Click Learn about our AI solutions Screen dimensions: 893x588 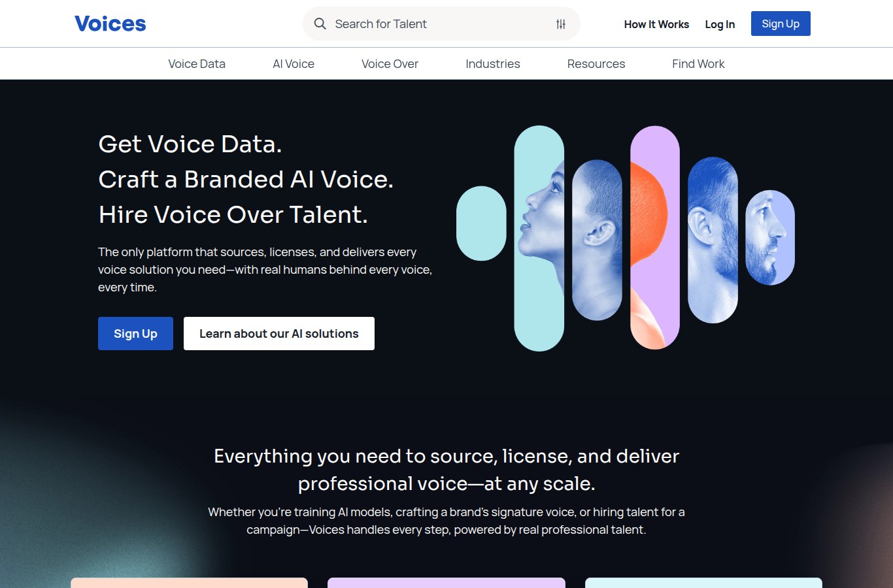[279, 333]
